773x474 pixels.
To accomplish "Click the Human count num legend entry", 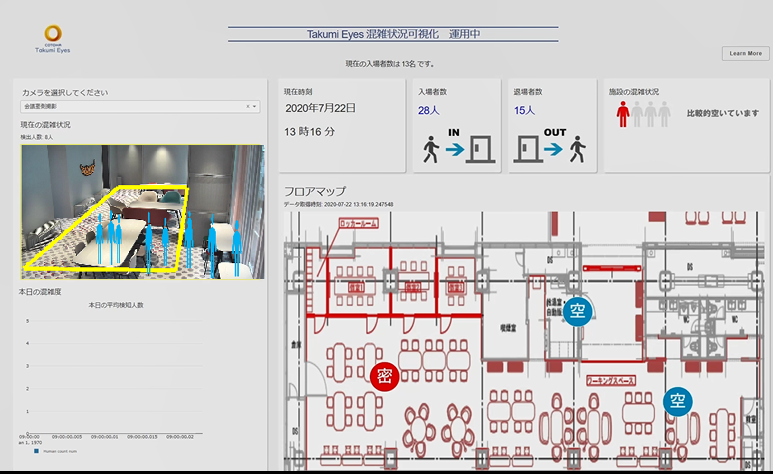I will (56, 451).
